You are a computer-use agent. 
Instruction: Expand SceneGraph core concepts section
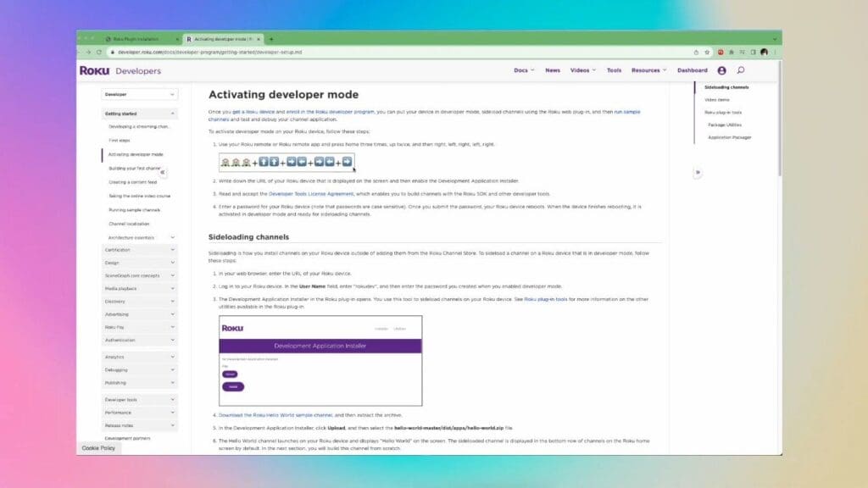click(x=140, y=275)
